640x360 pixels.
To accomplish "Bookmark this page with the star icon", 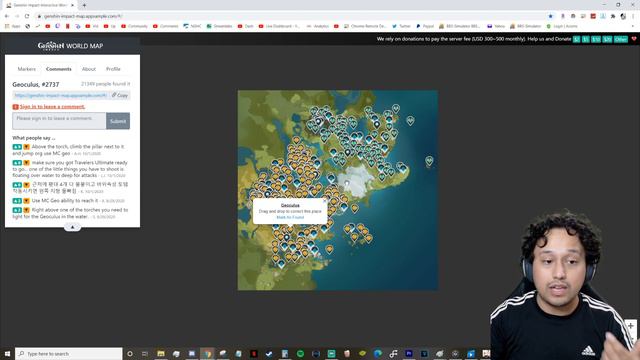I will coord(551,16).
